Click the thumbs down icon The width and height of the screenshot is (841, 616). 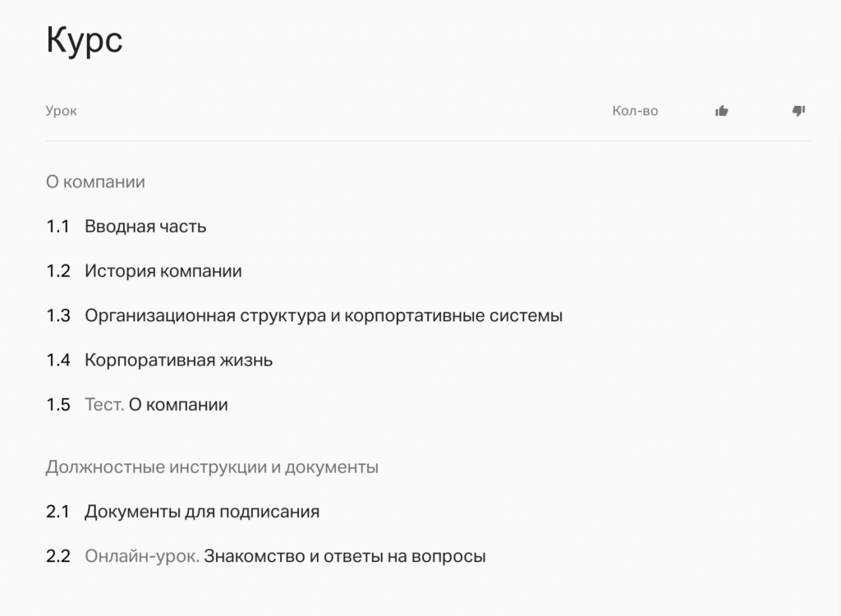click(797, 111)
